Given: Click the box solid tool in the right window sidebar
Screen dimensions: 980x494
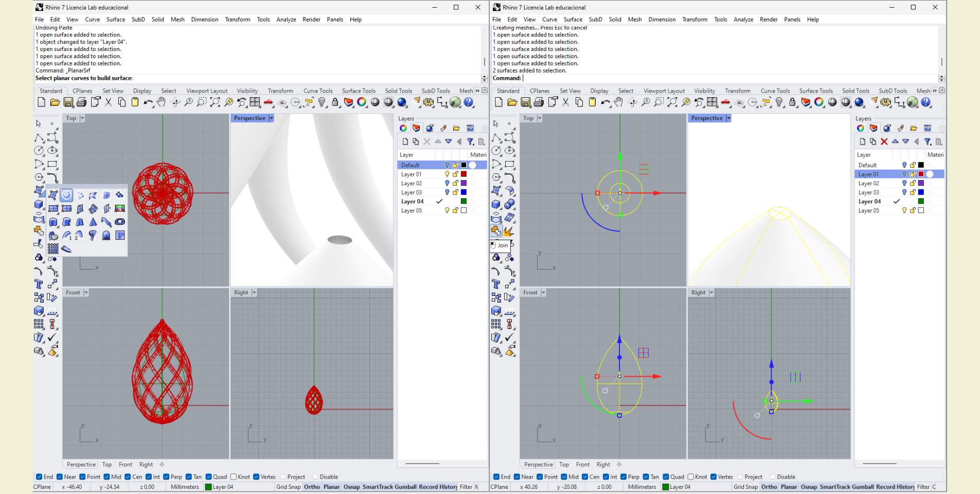Looking at the screenshot, I should [496, 204].
